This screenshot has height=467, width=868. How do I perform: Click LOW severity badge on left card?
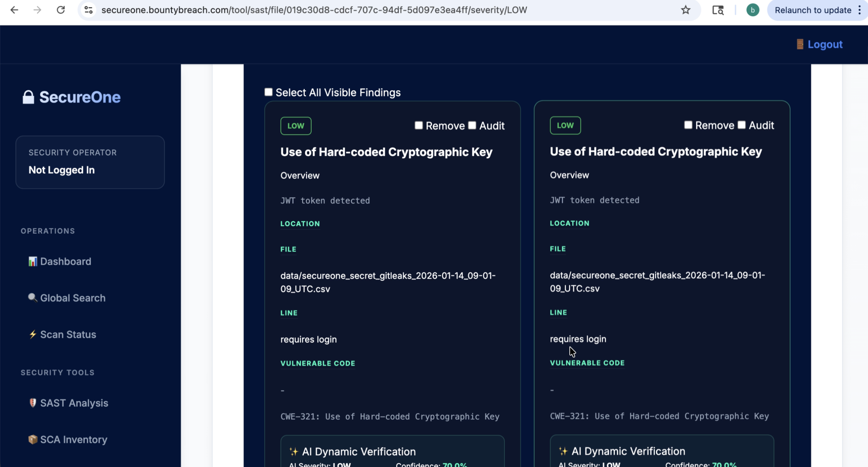[x=296, y=126]
